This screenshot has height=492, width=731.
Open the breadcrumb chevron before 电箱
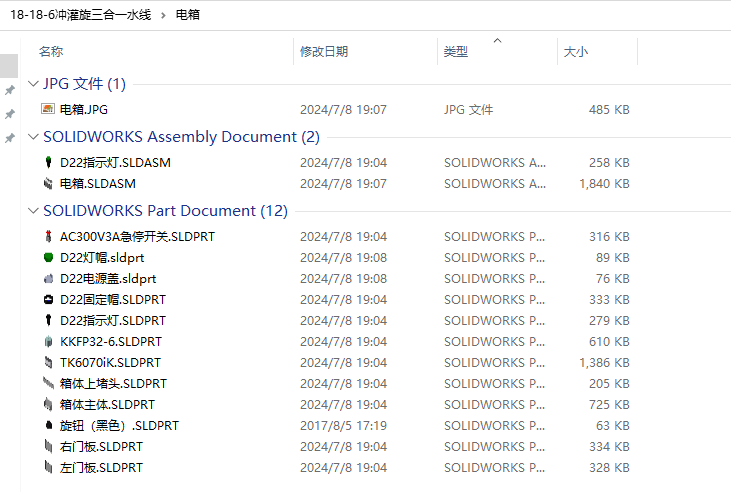click(163, 15)
